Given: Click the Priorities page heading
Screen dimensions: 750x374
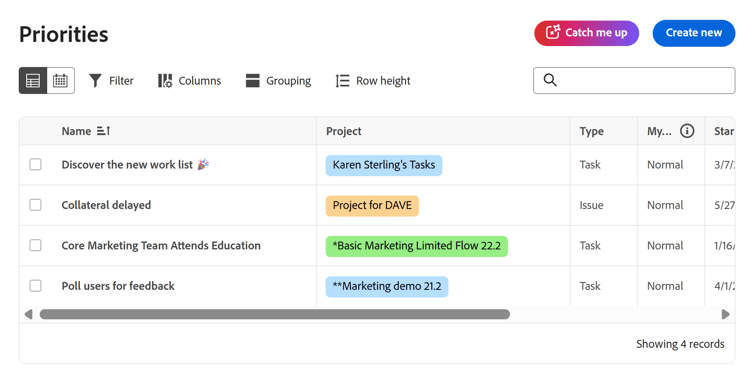Looking at the screenshot, I should pyautogui.click(x=64, y=34).
